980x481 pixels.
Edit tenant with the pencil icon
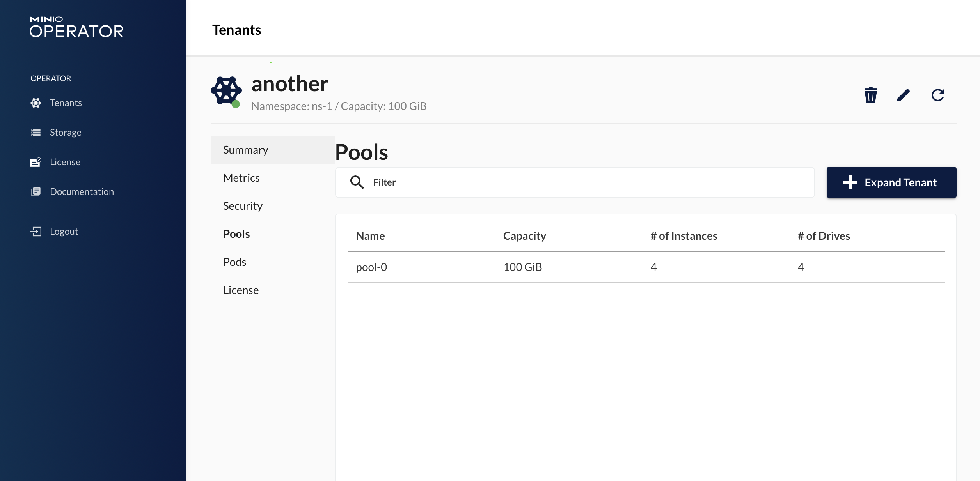coord(904,95)
